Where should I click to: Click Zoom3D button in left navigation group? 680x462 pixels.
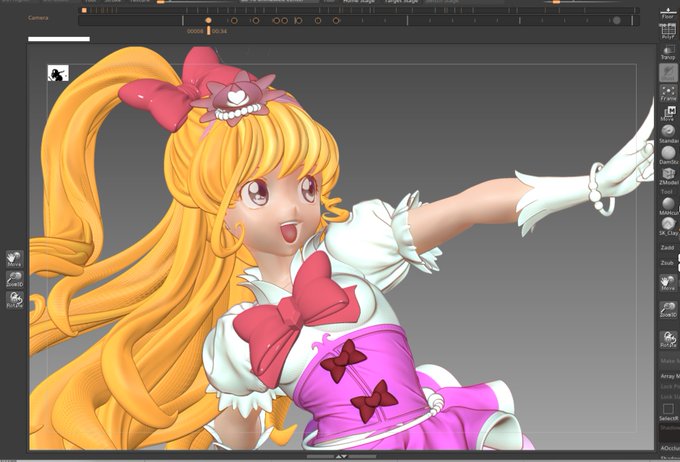click(x=14, y=279)
